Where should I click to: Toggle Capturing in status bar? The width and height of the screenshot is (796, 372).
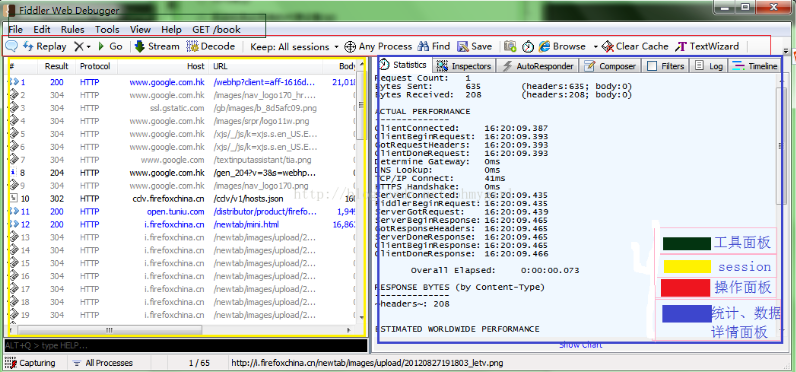pyautogui.click(x=30, y=363)
